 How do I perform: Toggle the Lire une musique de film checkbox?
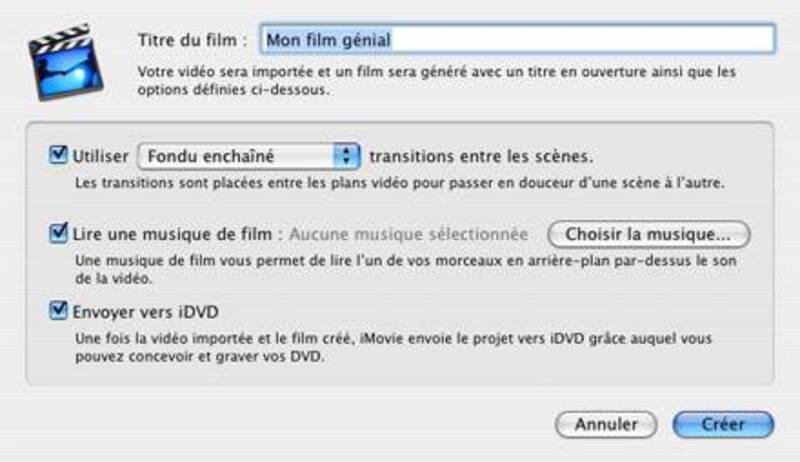(58, 233)
